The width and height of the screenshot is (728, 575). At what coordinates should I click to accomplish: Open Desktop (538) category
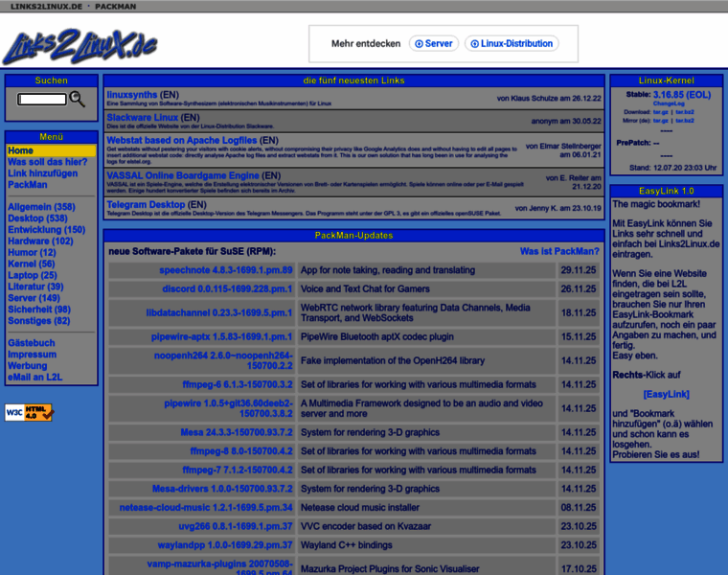37,218
